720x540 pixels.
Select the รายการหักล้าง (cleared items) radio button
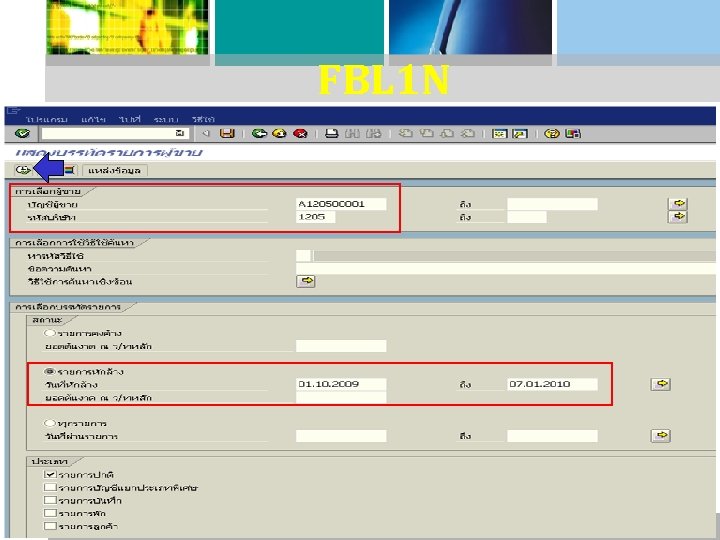click(50, 371)
